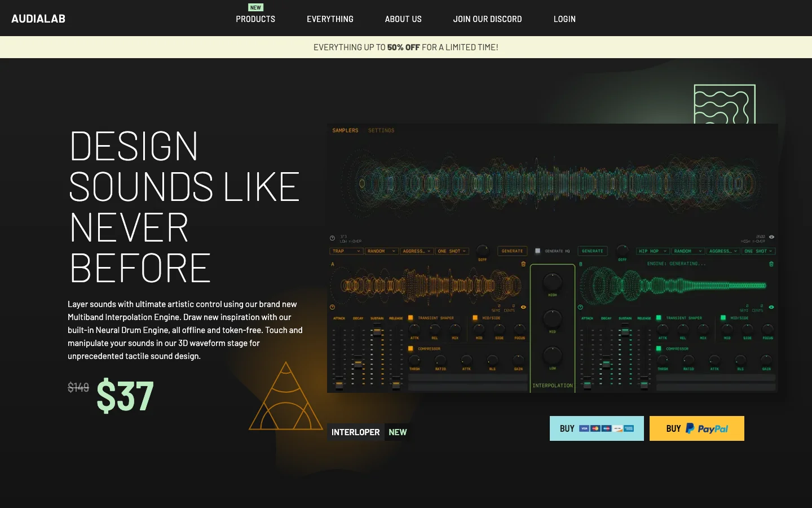This screenshot has height=508, width=812.
Task: Click sampler A's compressor THRSH knob
Action: [414, 360]
